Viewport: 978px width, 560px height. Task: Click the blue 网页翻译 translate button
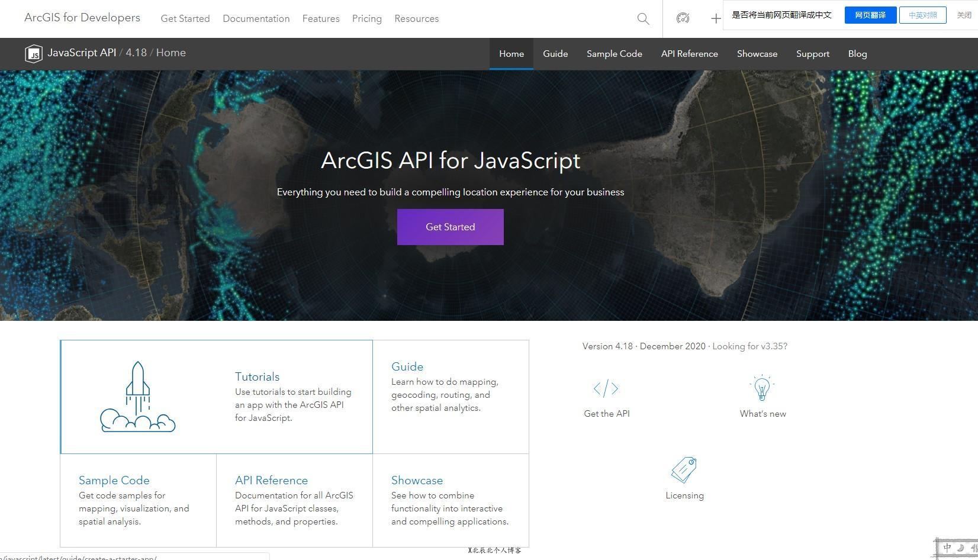click(x=870, y=15)
